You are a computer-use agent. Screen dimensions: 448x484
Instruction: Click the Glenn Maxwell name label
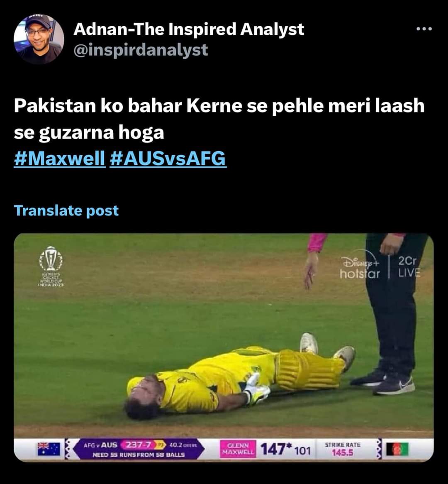pos(238,449)
